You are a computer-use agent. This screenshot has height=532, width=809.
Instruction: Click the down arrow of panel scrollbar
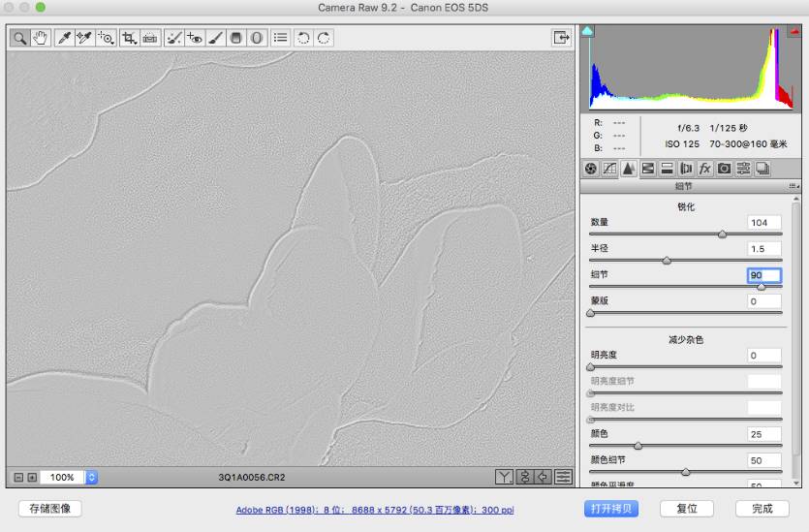coord(796,484)
